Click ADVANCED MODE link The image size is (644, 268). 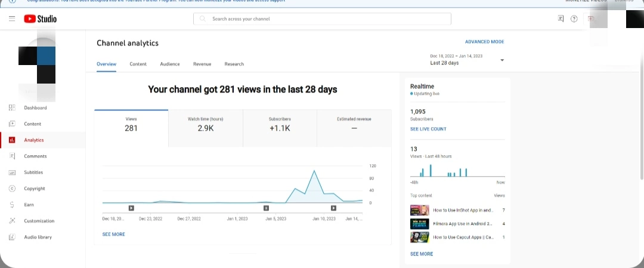(x=484, y=42)
